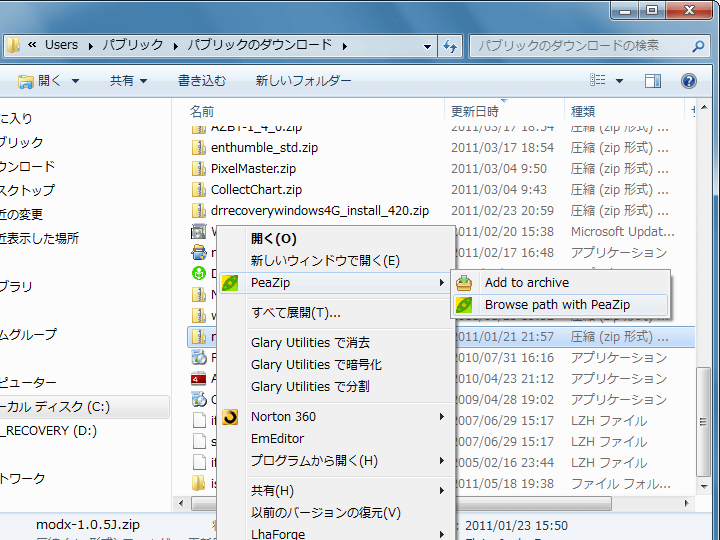Click the PeaZip icon in the context menu
The height and width of the screenshot is (540, 720).
pyautogui.click(x=230, y=283)
